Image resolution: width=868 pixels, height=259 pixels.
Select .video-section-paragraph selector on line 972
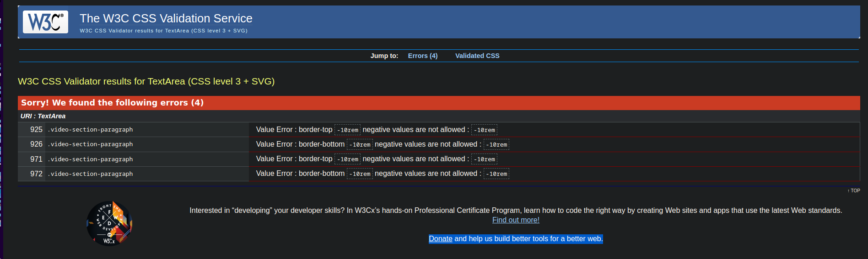(90, 174)
